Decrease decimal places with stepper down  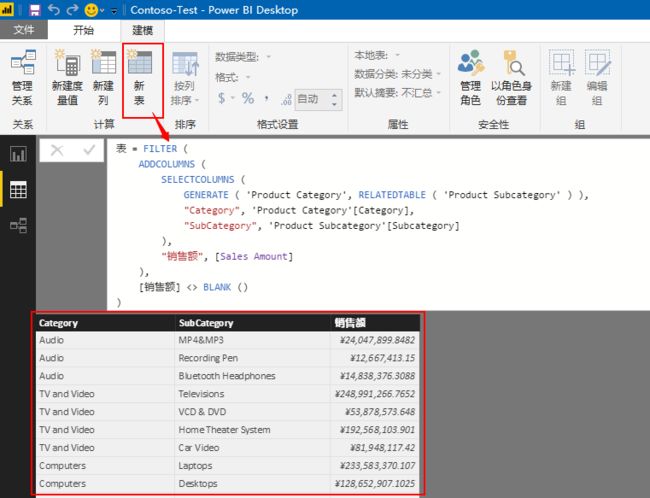pyautogui.click(x=335, y=104)
